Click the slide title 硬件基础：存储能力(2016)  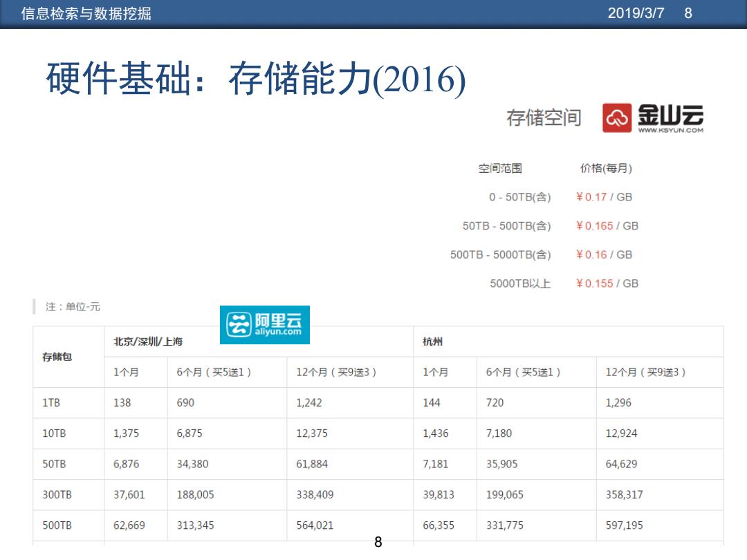(x=256, y=79)
